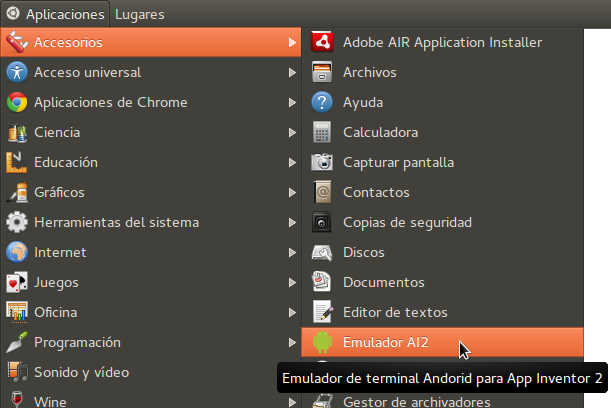Click the Gráficos paintbrush icon

point(17,192)
